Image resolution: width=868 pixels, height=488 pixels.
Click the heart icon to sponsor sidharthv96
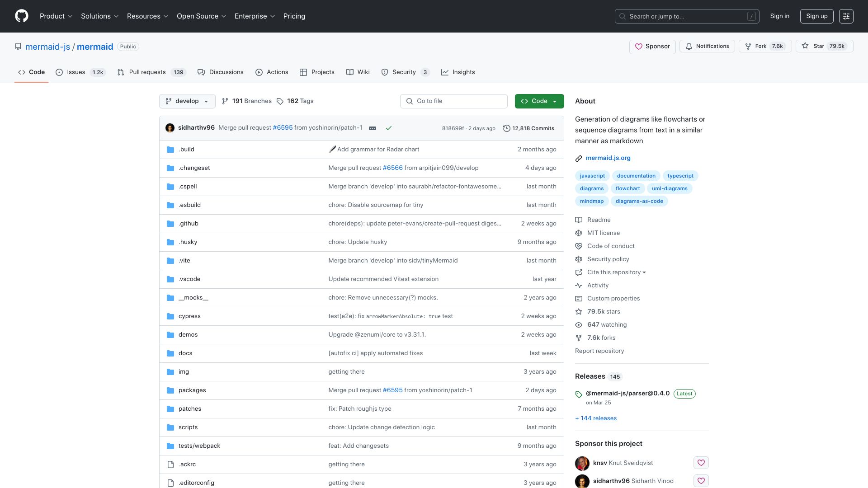701,481
